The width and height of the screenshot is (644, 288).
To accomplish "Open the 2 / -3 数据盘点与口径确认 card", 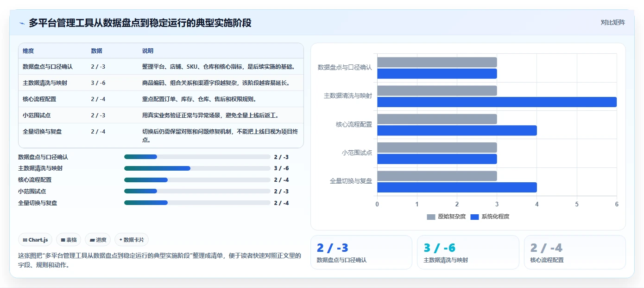I will [361, 252].
